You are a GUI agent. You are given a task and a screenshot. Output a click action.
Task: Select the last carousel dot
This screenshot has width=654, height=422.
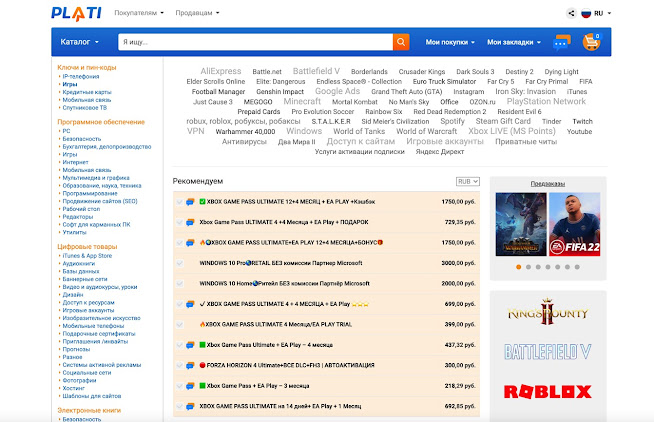[x=577, y=267]
